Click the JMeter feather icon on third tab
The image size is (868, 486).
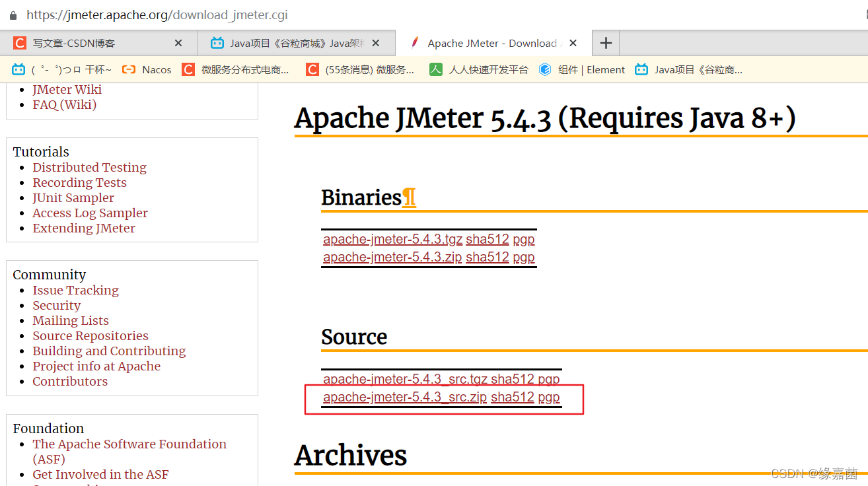(414, 43)
